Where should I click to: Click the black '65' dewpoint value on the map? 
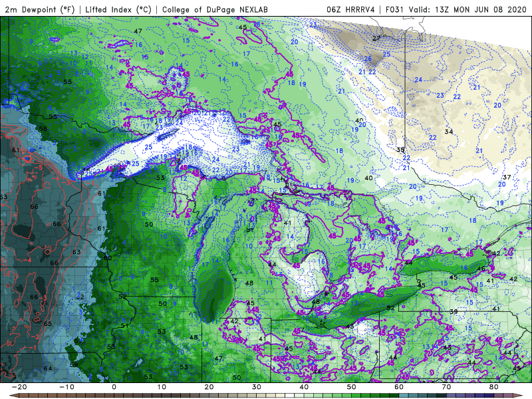click(47, 323)
